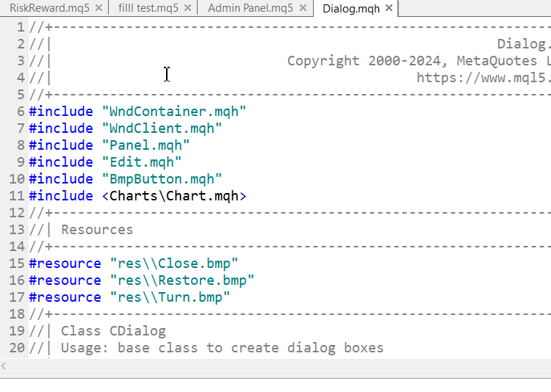Select the Dialog.mqh tab

click(x=351, y=8)
